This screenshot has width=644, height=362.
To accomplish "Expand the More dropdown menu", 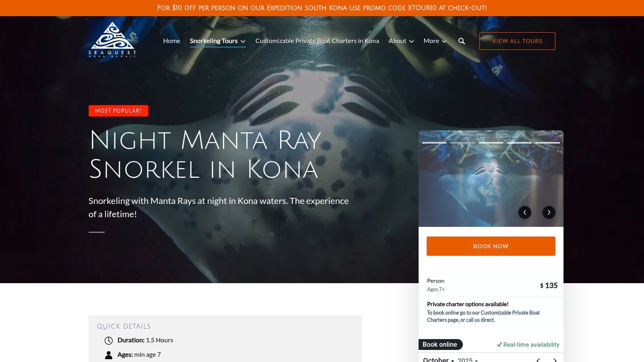I will tap(435, 41).
